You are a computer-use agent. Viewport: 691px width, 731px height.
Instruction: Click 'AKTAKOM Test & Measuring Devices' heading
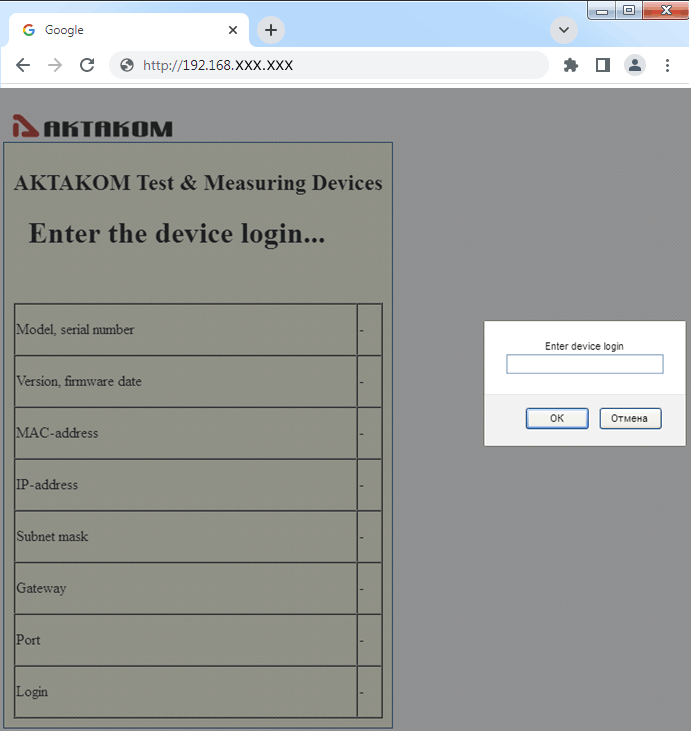point(198,183)
